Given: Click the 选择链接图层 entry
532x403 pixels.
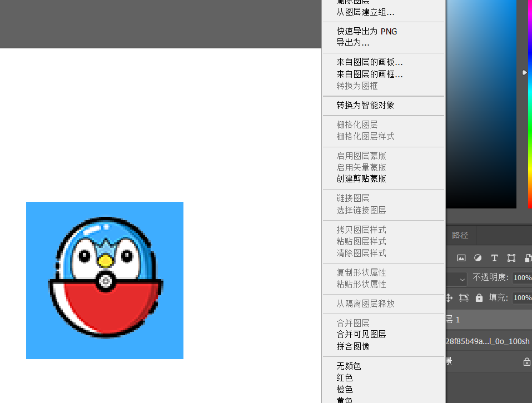Looking at the screenshot, I should coord(361,210).
